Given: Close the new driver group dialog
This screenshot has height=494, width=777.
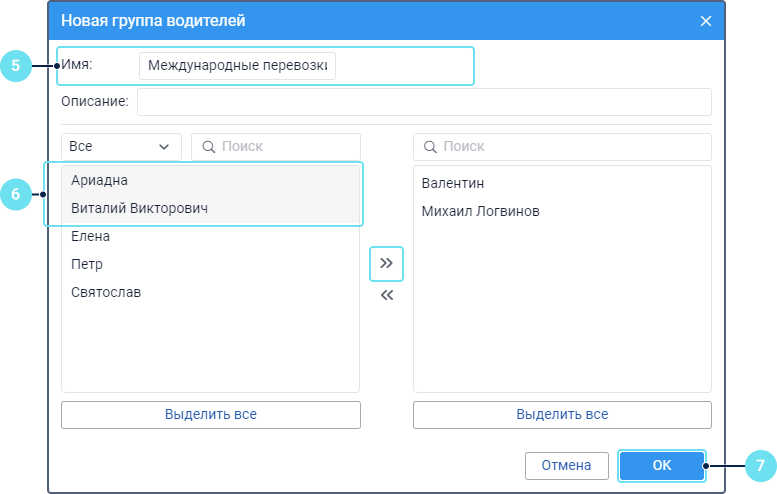Looking at the screenshot, I should pyautogui.click(x=706, y=21).
